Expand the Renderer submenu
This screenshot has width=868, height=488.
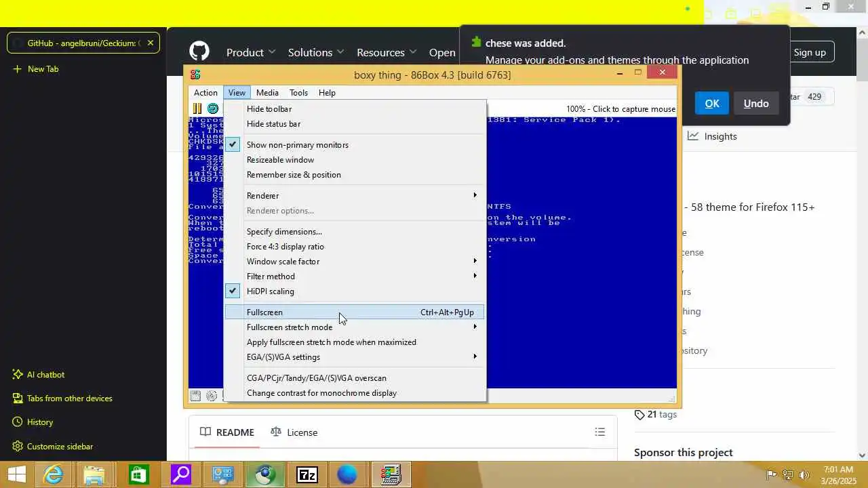[355, 195]
